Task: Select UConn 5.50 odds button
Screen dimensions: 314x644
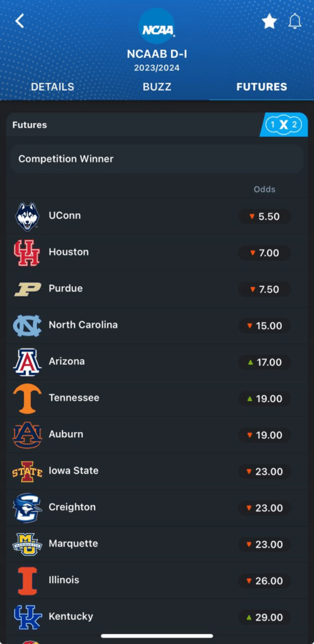Action: (264, 216)
